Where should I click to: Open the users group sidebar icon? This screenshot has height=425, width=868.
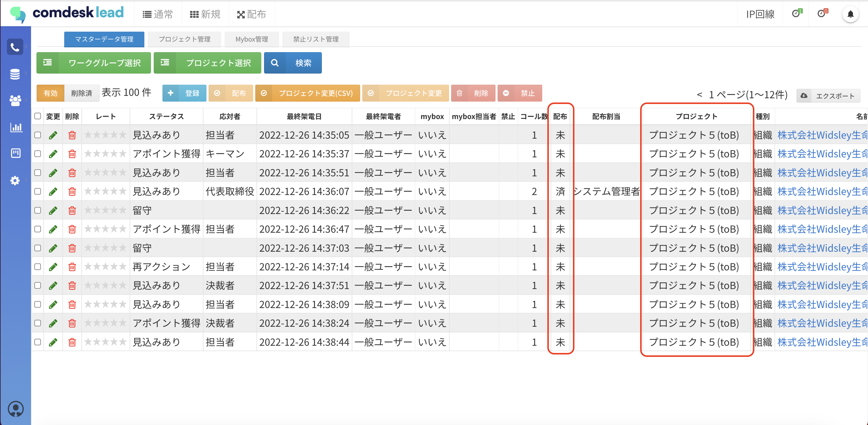[15, 100]
